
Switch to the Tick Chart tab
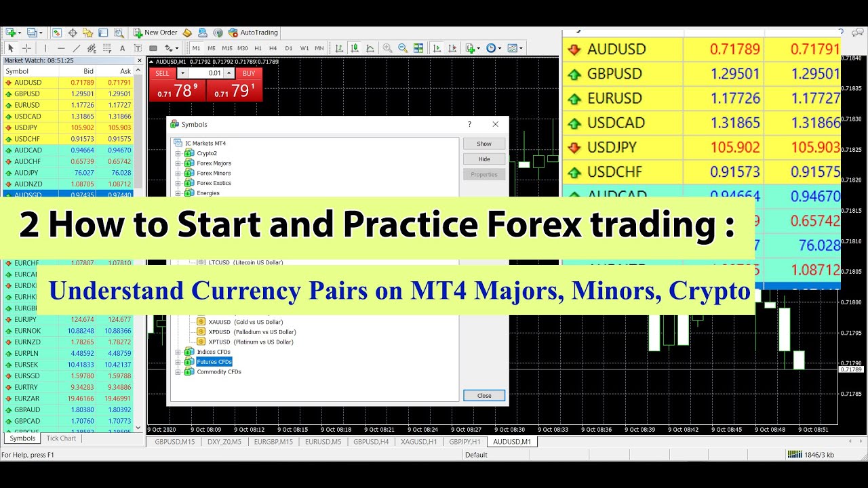pyautogui.click(x=61, y=439)
